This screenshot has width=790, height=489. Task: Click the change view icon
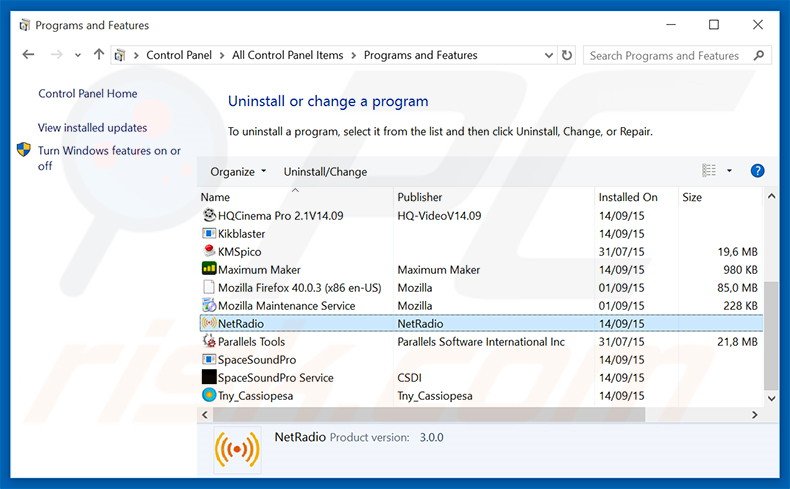(x=709, y=171)
